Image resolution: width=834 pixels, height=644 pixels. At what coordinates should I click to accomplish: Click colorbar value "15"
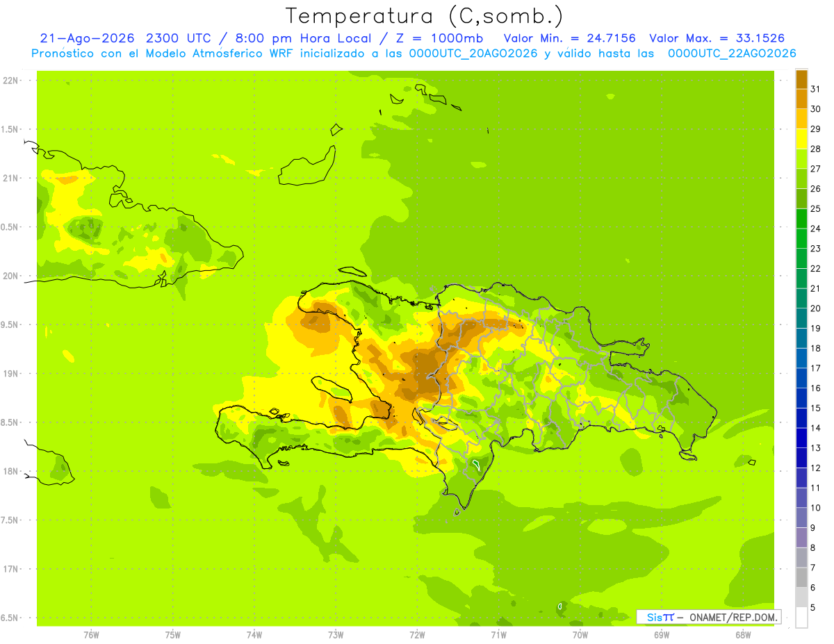pos(816,408)
